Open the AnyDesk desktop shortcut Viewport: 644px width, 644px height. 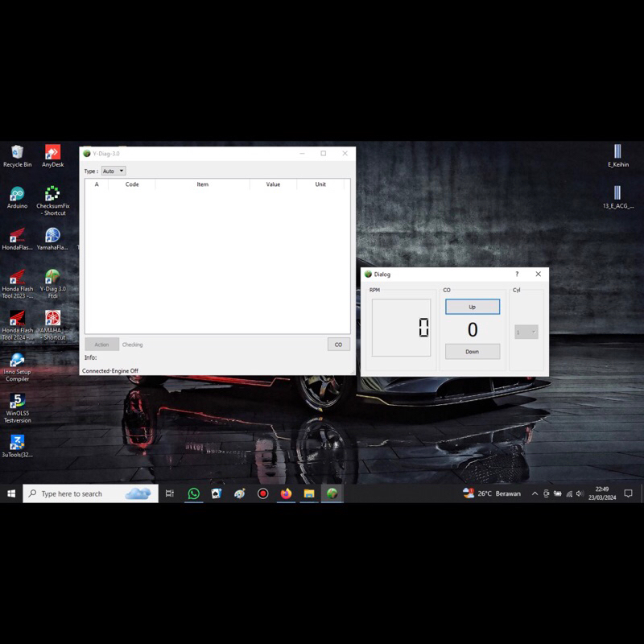point(52,156)
